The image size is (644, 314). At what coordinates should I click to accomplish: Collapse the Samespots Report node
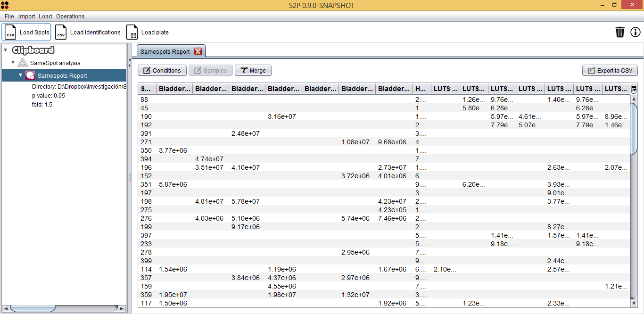(x=21, y=75)
